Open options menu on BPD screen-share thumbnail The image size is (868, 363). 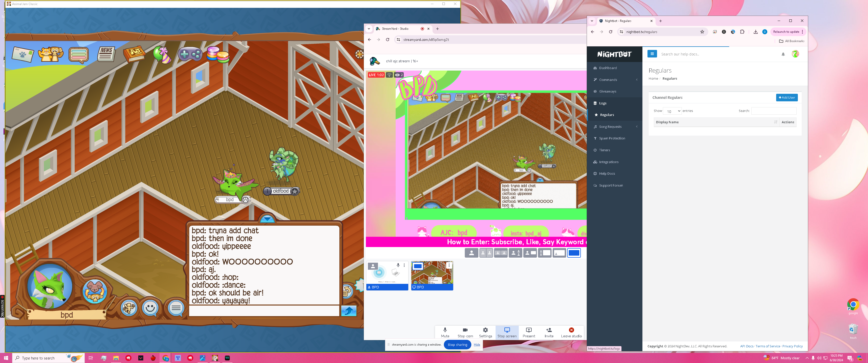(x=449, y=265)
